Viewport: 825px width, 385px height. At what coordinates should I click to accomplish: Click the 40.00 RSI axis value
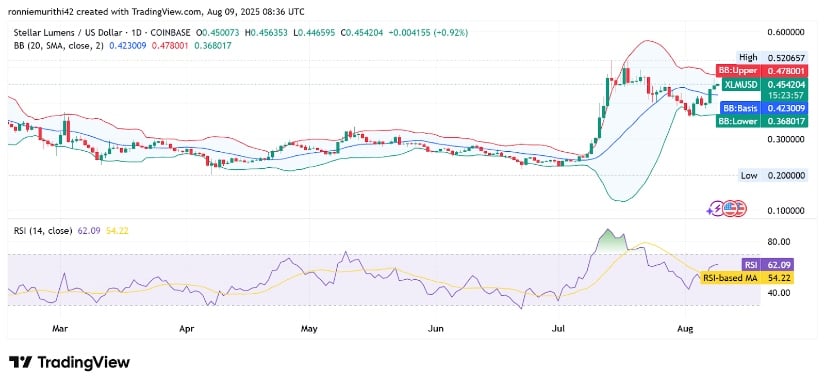tap(779, 292)
